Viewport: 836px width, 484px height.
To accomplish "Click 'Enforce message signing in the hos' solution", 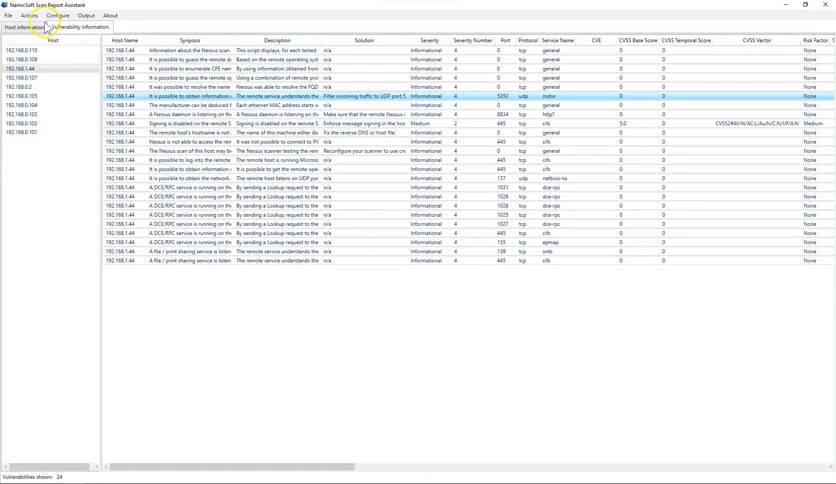I will click(364, 123).
